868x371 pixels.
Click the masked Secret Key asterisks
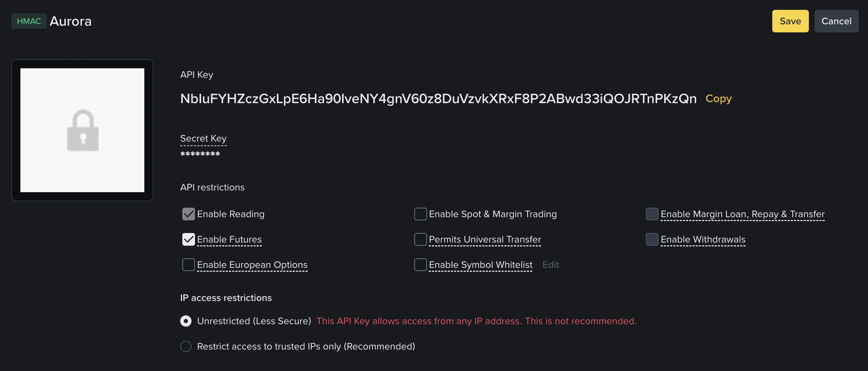pos(200,154)
